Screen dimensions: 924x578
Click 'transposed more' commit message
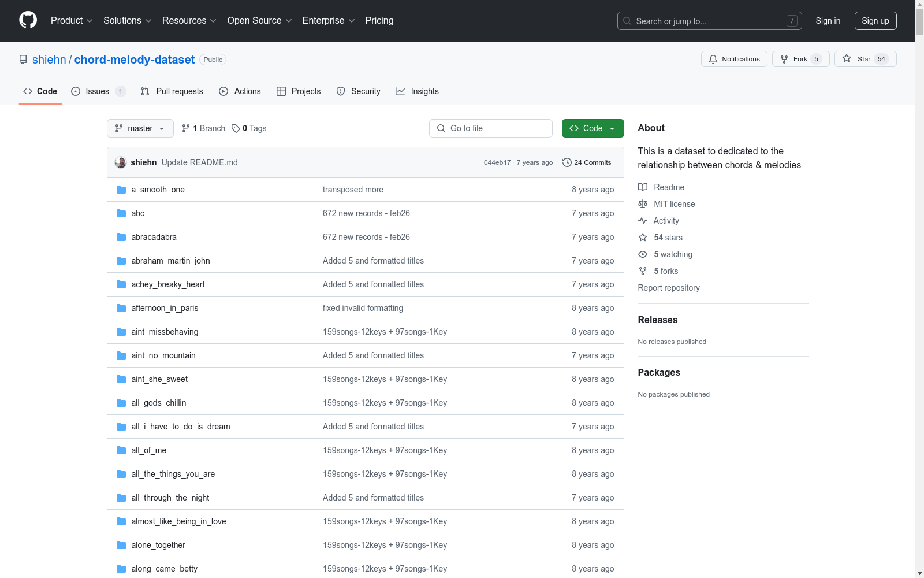point(353,190)
